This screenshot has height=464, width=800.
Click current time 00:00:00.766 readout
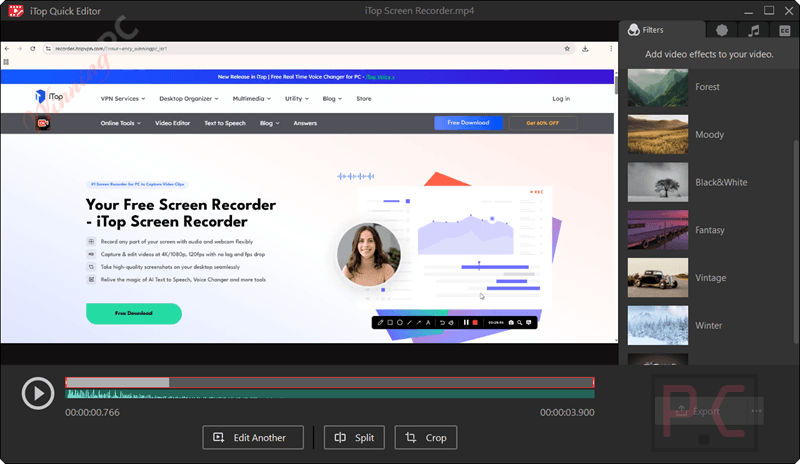[x=92, y=412]
